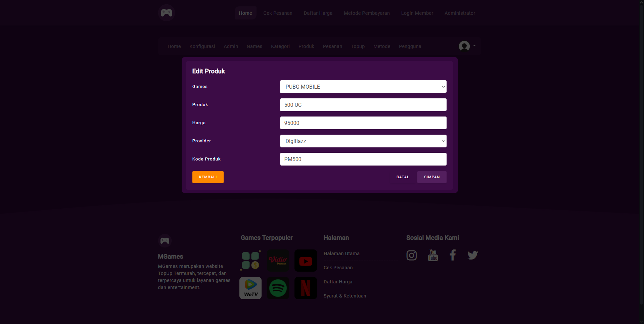Open Daftar Harga in top navigation
644x324 pixels.
click(x=318, y=13)
